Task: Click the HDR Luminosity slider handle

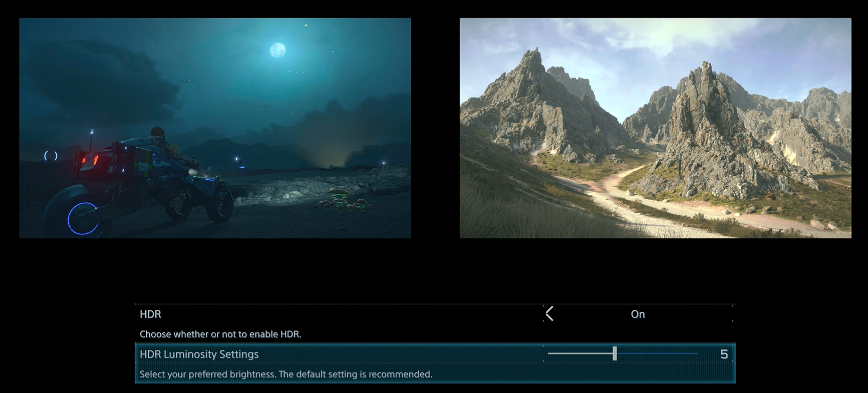Action: (x=615, y=353)
